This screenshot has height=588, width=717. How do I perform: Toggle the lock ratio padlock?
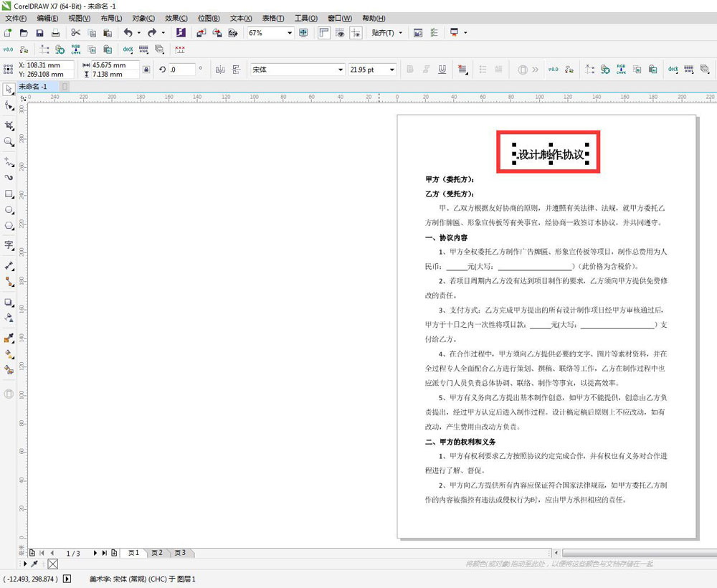click(146, 70)
